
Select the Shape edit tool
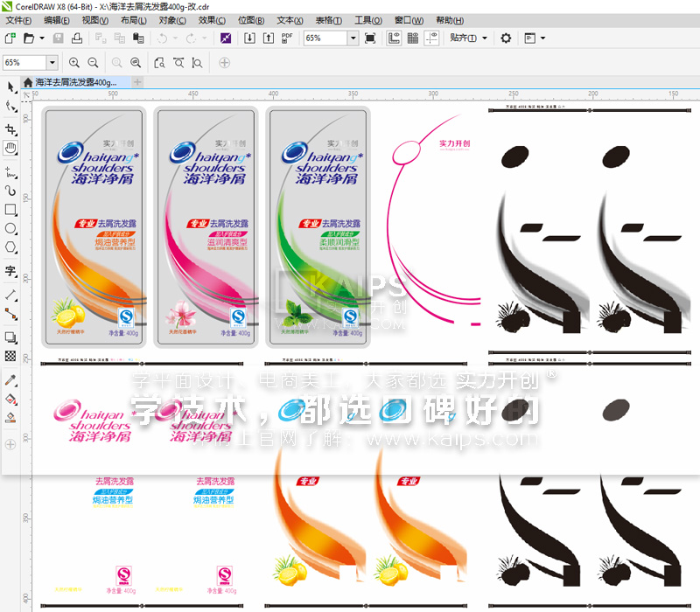tap(10, 106)
